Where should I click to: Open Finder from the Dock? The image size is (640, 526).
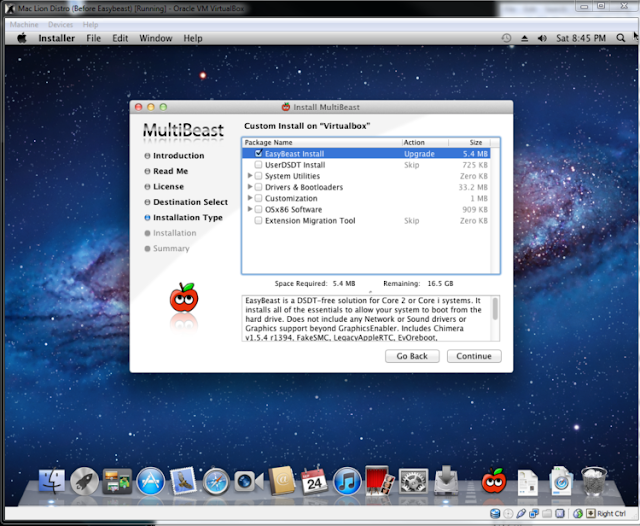click(x=52, y=481)
